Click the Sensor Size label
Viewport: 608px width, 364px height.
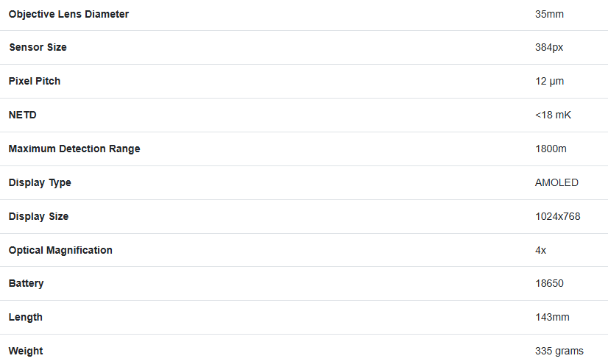38,47
